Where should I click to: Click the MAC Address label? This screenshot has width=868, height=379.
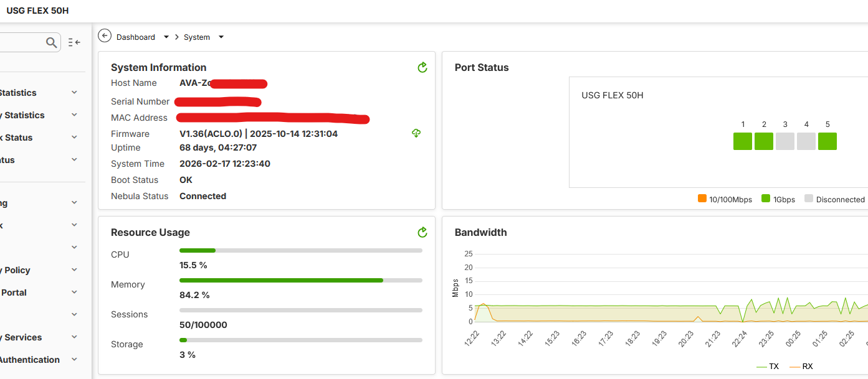coord(139,118)
